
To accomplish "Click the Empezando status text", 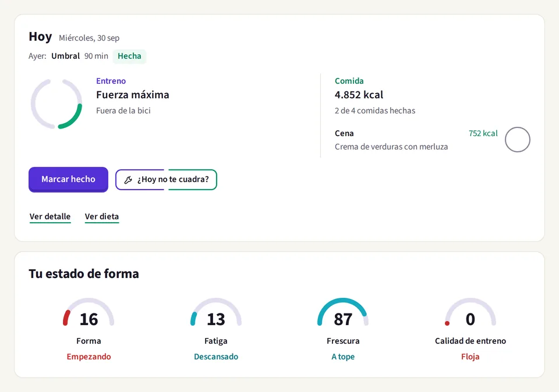I will 89,357.
